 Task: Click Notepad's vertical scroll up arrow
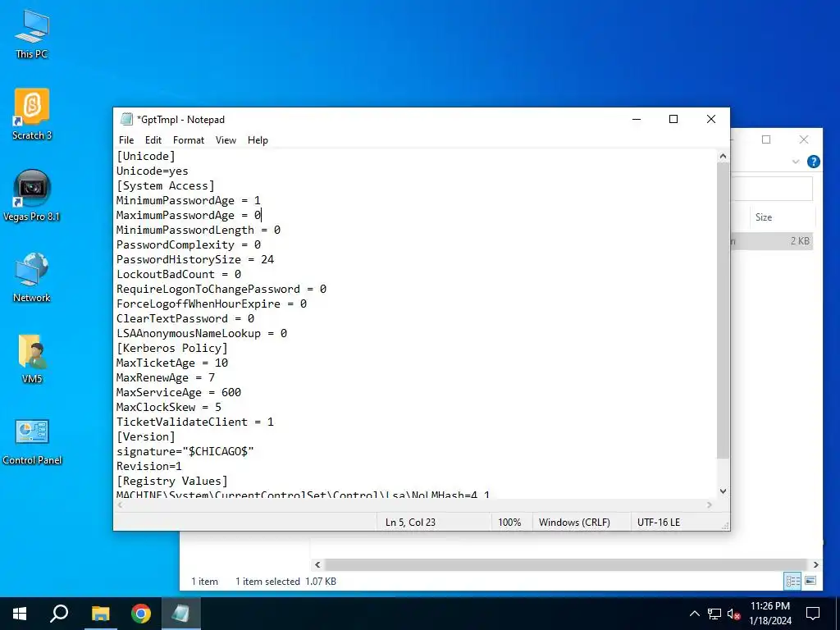[x=723, y=157]
